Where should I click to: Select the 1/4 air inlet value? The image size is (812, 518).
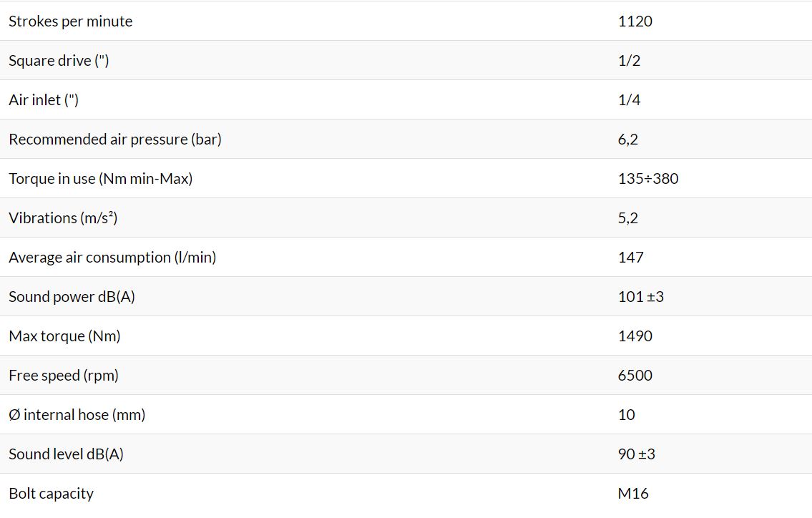[x=629, y=100]
